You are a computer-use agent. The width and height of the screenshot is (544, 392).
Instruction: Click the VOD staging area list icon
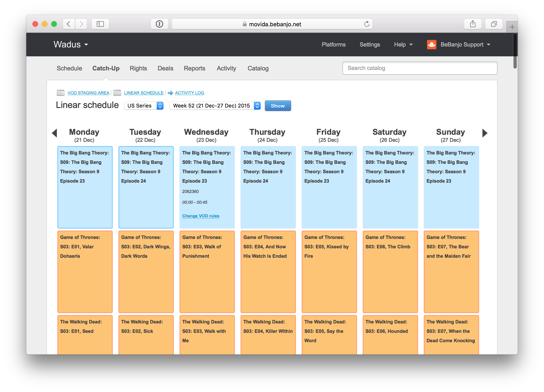click(60, 93)
